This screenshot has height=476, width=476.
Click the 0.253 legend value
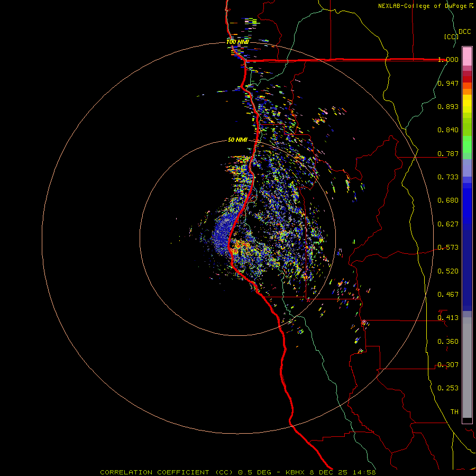(x=448, y=388)
